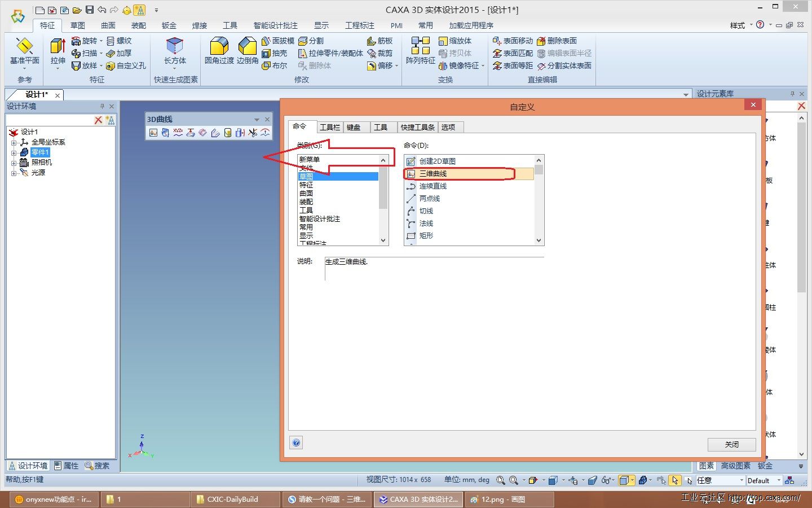This screenshot has width=812, height=508.
Task: Open CXIC-DailyBuild in the taskbar
Action: pyautogui.click(x=236, y=499)
